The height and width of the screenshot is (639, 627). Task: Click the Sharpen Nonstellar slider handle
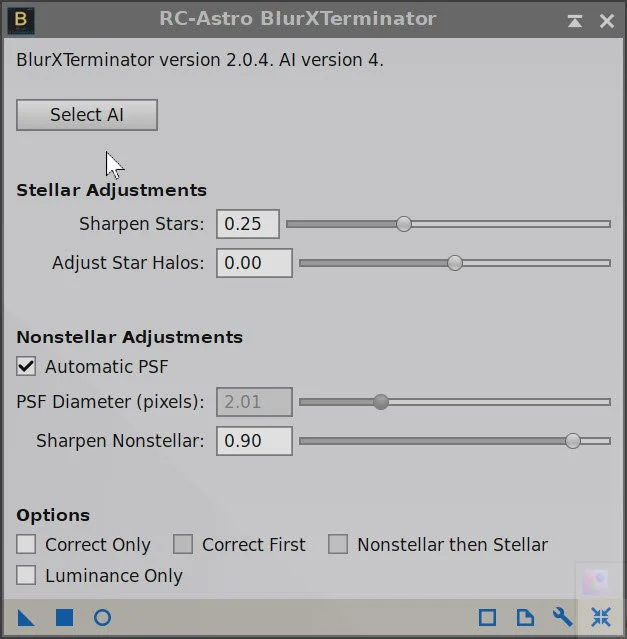coord(573,441)
